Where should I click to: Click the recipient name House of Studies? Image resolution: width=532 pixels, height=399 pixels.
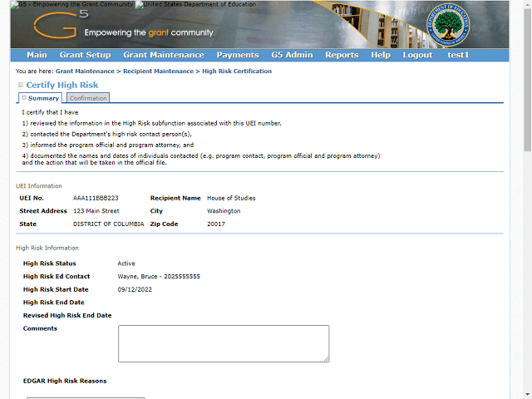pos(231,198)
